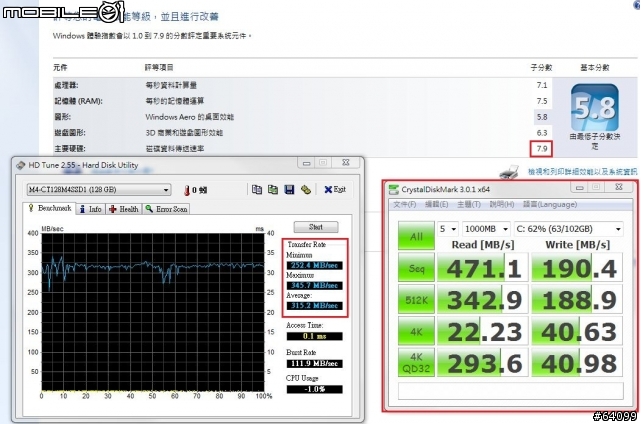Click the 345.7 MB/sec maximum transfer rate
The width and height of the screenshot is (641, 424).
[314, 285]
